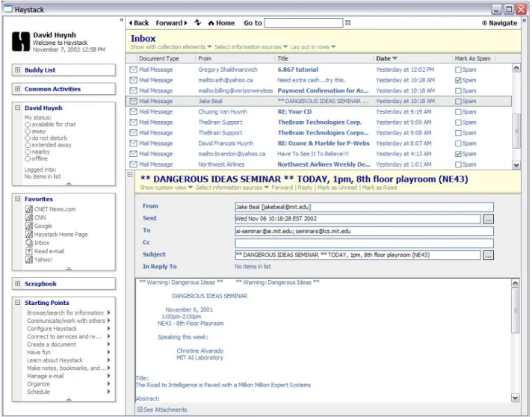Click envelope icon in Jake Beal row
This screenshot has width=532, height=417.
pos(133,101)
